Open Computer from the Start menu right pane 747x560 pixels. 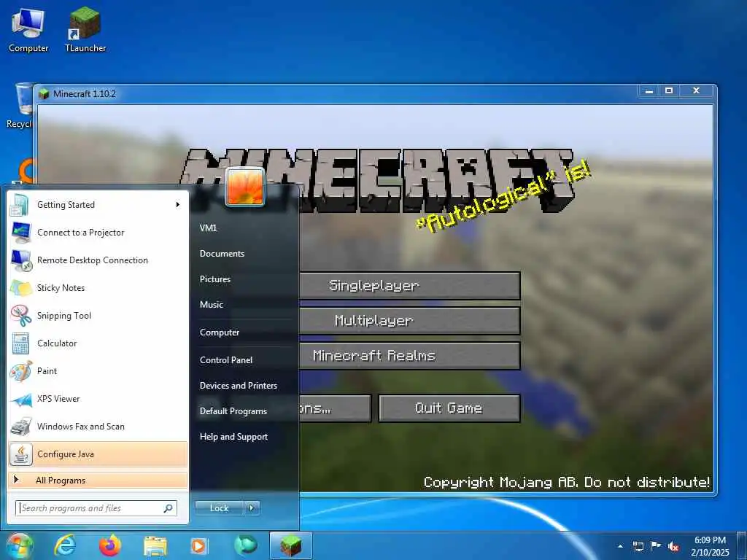[x=220, y=332]
